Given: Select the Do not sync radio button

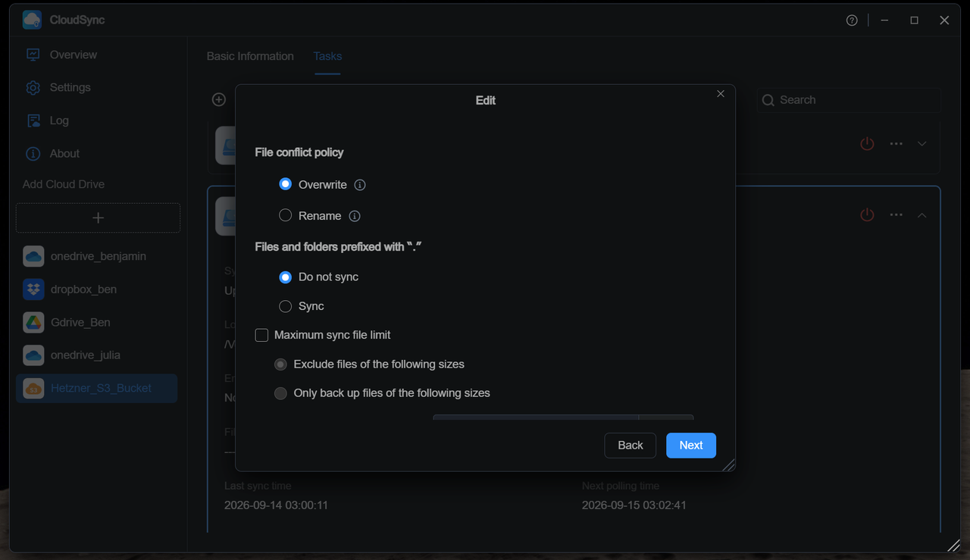Looking at the screenshot, I should [286, 277].
